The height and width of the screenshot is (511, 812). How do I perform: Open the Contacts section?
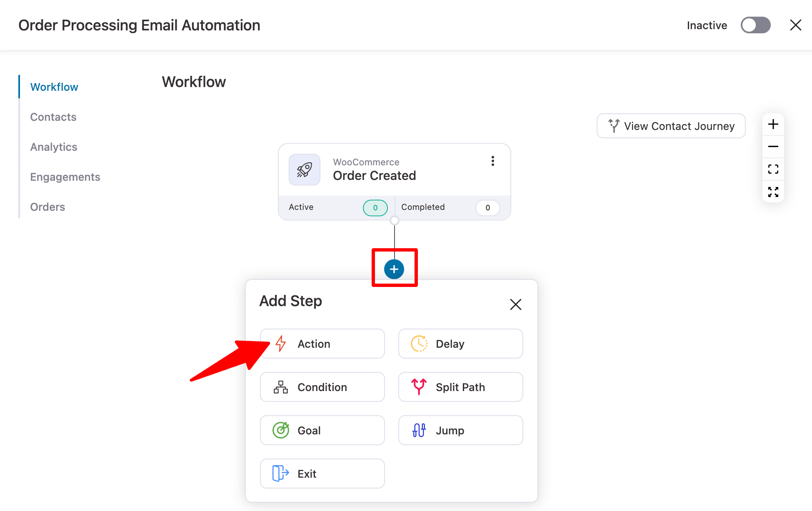pos(53,116)
